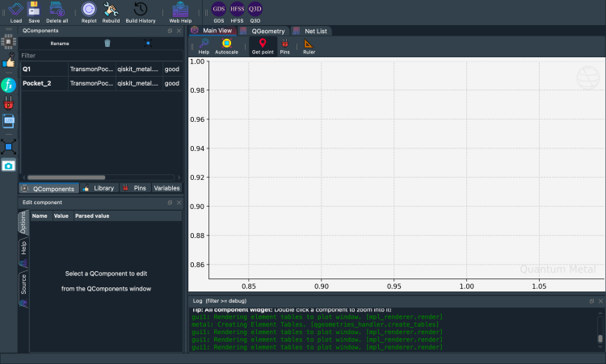Image resolution: width=606 pixels, height=364 pixels.
Task: Click the QComponents table horizontal scrollbar
Action: click(66, 178)
